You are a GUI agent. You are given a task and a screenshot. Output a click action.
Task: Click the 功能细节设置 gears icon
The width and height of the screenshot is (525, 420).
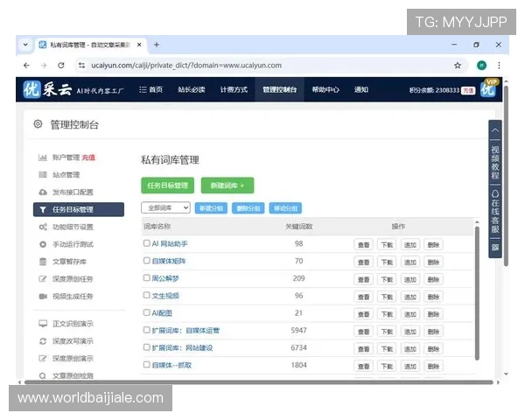(42, 227)
